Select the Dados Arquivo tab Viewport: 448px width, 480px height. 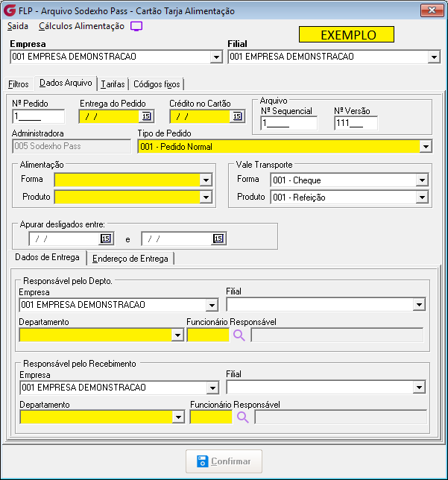66,83
